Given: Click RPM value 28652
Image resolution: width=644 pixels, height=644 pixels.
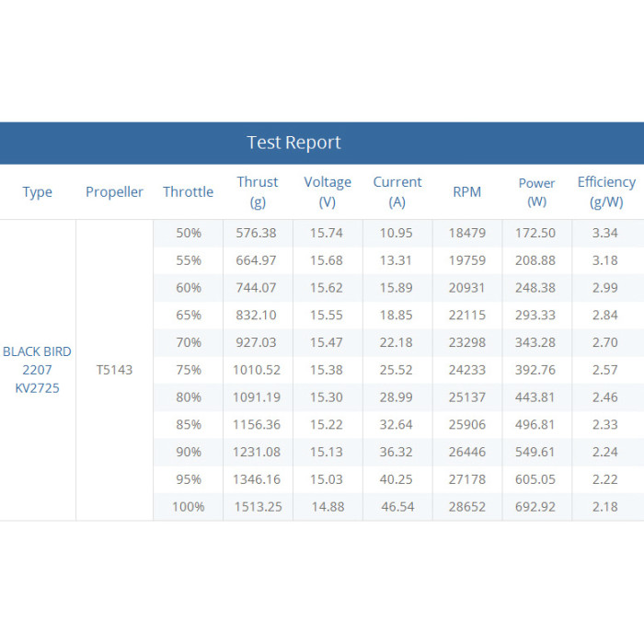Looking at the screenshot, I should 467,507.
